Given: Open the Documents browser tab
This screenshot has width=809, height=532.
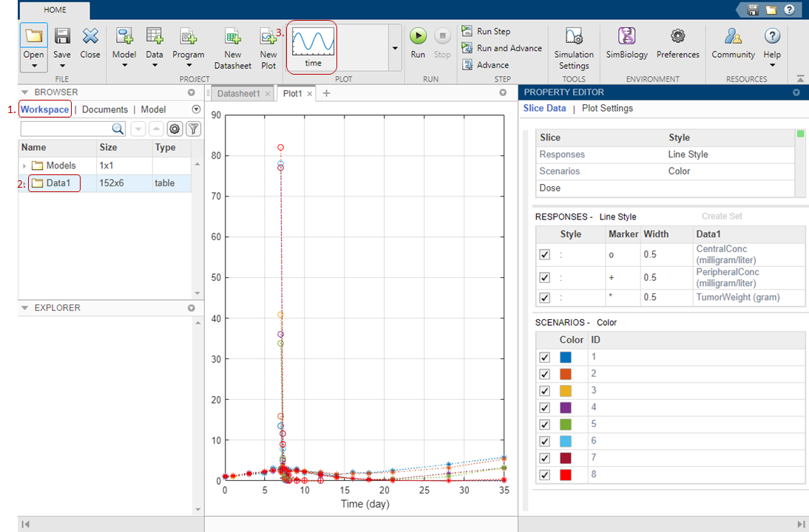Looking at the screenshot, I should tap(105, 109).
